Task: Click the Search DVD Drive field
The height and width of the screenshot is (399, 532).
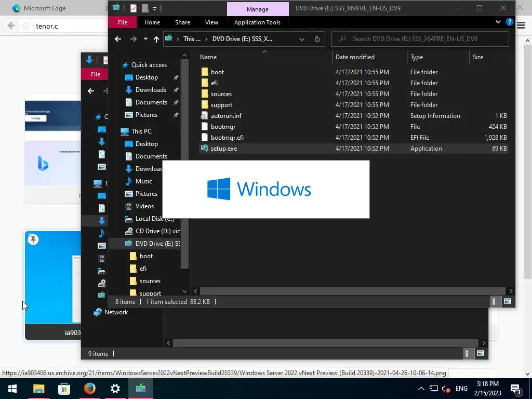Action: click(x=420, y=39)
